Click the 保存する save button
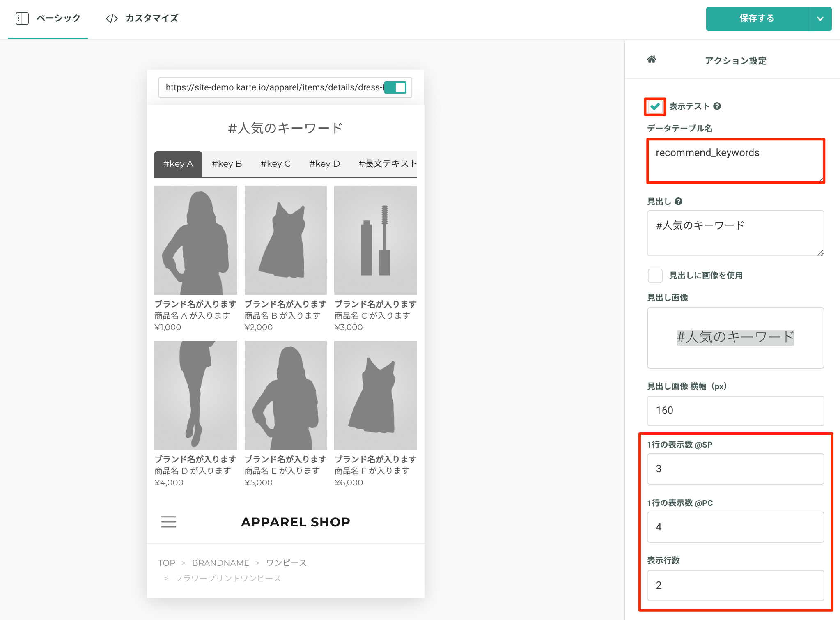The image size is (840, 620). point(757,18)
